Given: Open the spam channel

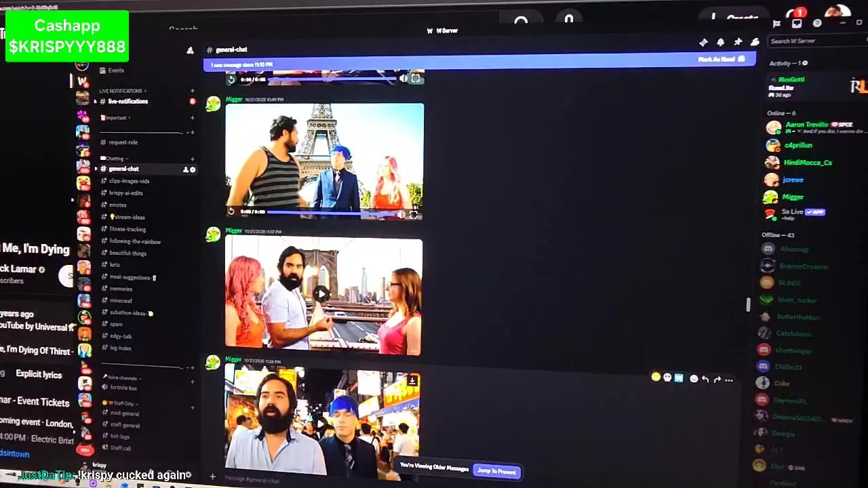Looking at the screenshot, I should [116, 325].
